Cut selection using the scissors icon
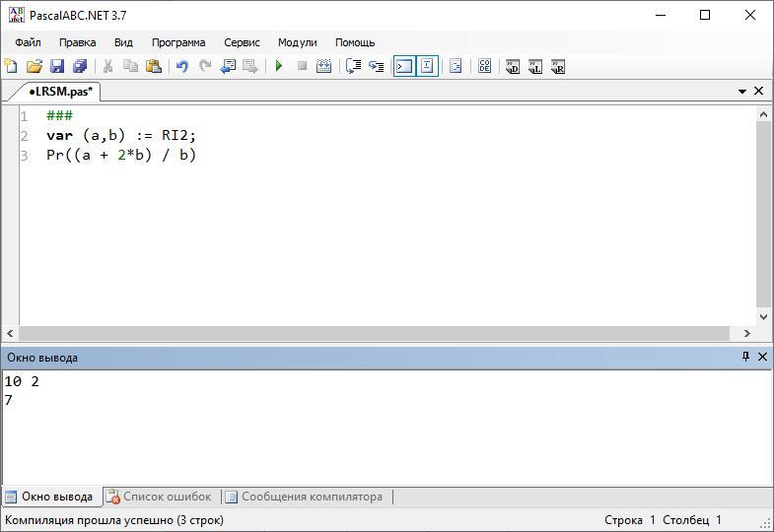The width and height of the screenshot is (774, 532). click(107, 66)
